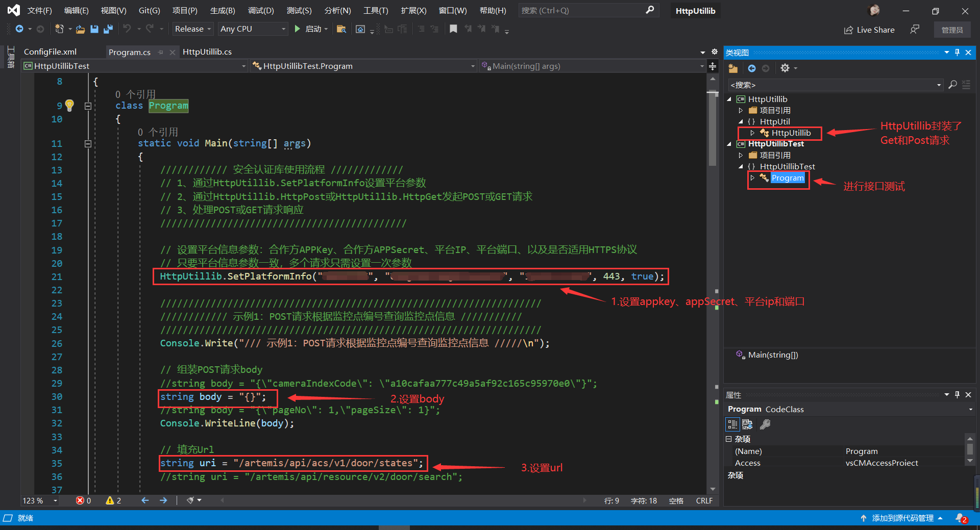Click the error count icon in editor status

tap(80, 500)
